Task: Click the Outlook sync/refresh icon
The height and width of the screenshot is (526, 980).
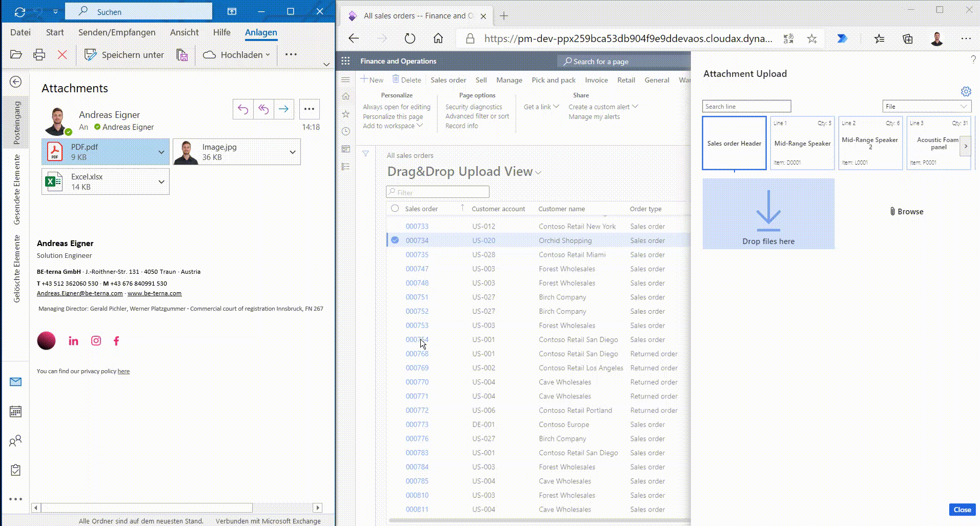Action: click(x=19, y=11)
